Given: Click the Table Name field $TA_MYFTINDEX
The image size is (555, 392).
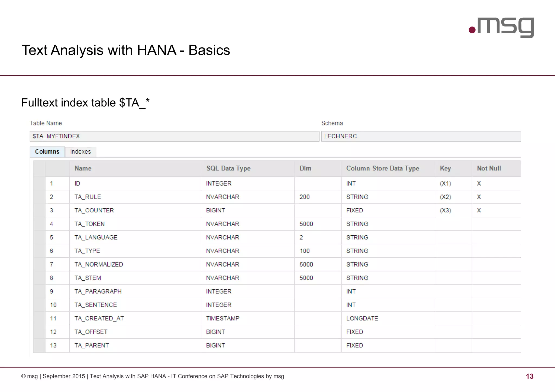Looking at the screenshot, I should pos(174,136).
